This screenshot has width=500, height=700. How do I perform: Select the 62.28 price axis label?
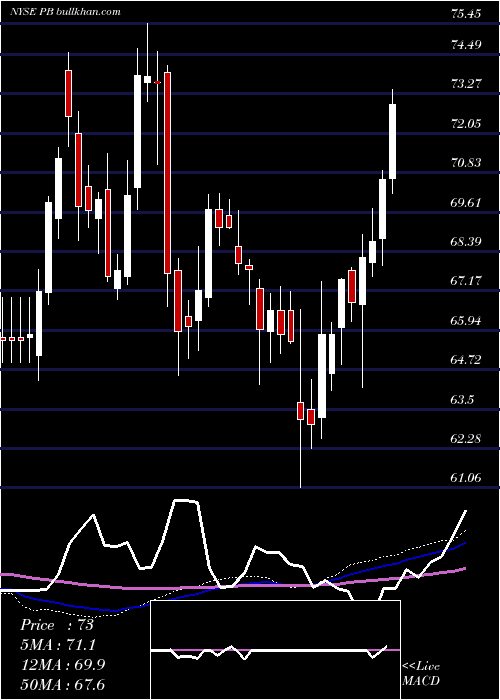coord(466,439)
